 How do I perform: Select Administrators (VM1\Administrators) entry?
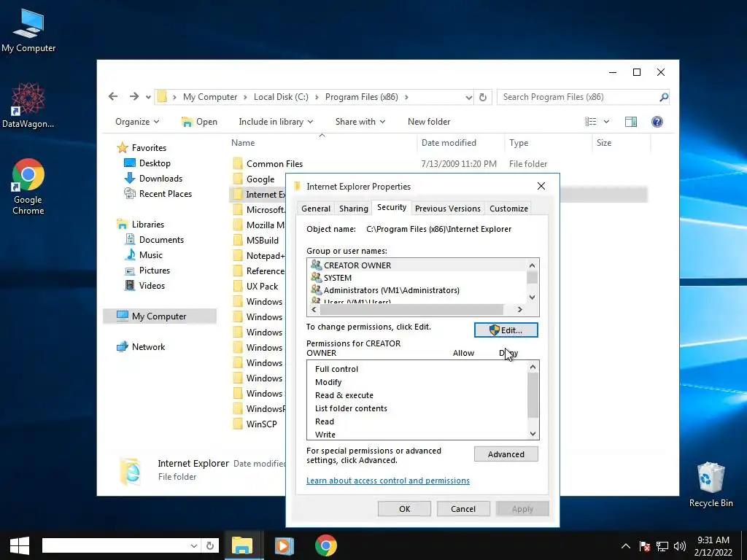coord(417,290)
